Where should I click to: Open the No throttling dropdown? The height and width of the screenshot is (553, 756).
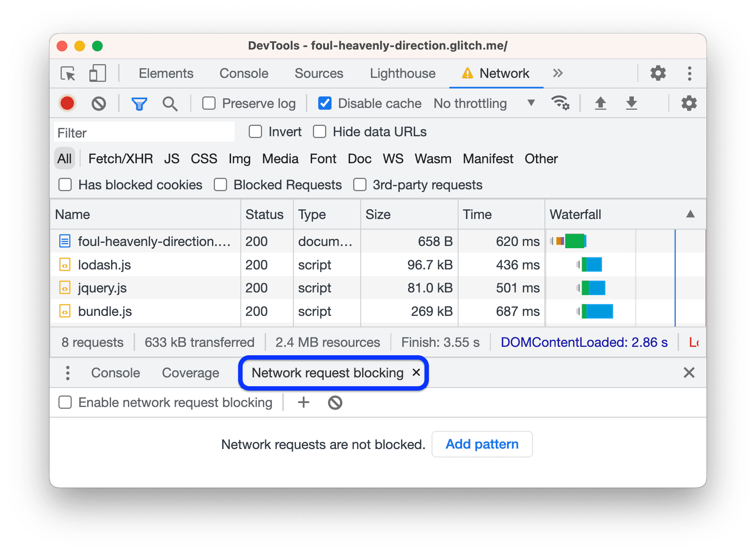click(484, 104)
